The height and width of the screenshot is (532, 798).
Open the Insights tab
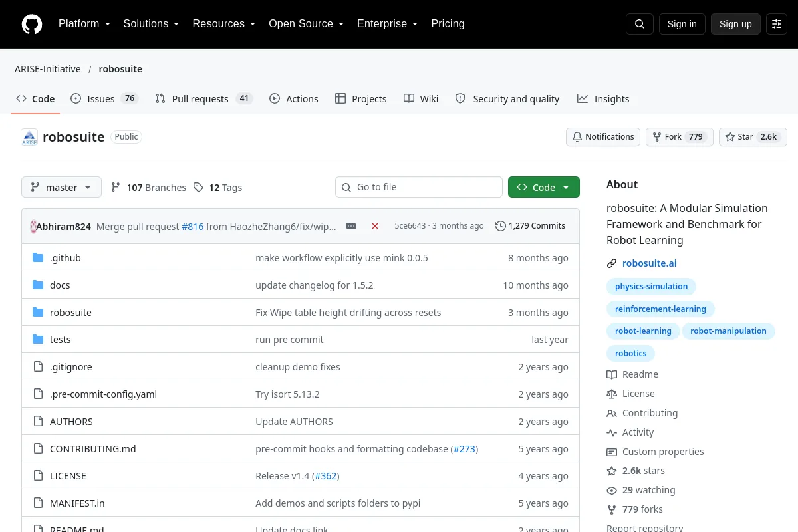(603, 98)
